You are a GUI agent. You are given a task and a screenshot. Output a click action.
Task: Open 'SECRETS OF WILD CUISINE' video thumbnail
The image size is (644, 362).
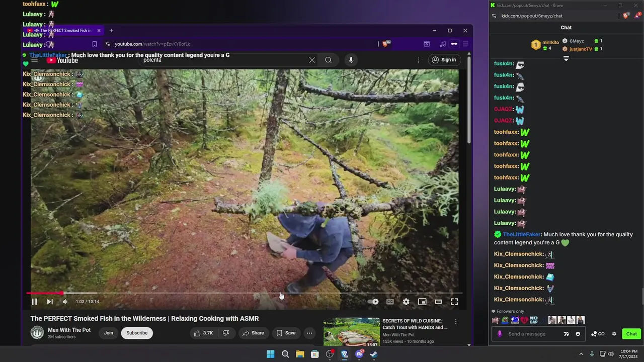point(352,332)
